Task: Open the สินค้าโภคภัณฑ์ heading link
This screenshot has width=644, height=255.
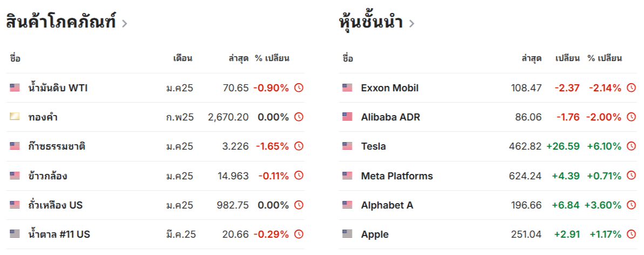Action: pos(61,22)
